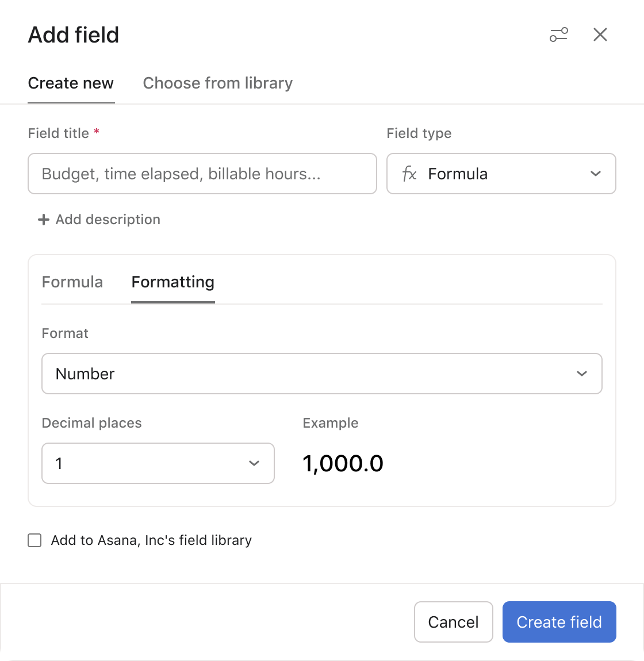Switch to the Formula tab
This screenshot has width=644, height=661.
pyautogui.click(x=72, y=282)
